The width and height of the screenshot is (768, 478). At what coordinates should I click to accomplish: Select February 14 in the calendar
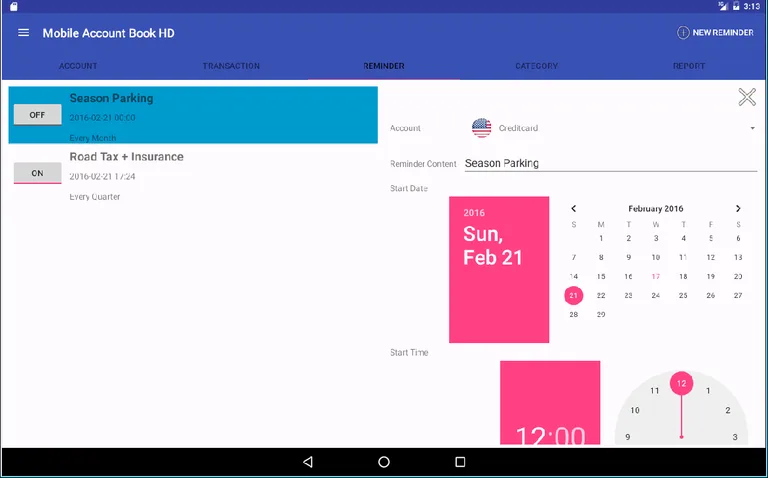point(574,277)
